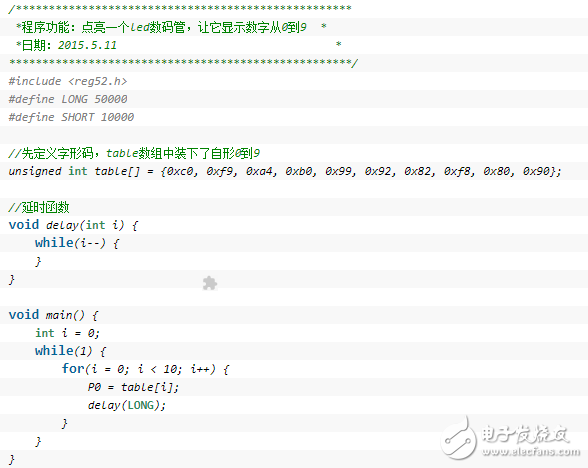Click the 0xc0 value in table array
This screenshot has width=588, height=468.
click(x=180, y=171)
